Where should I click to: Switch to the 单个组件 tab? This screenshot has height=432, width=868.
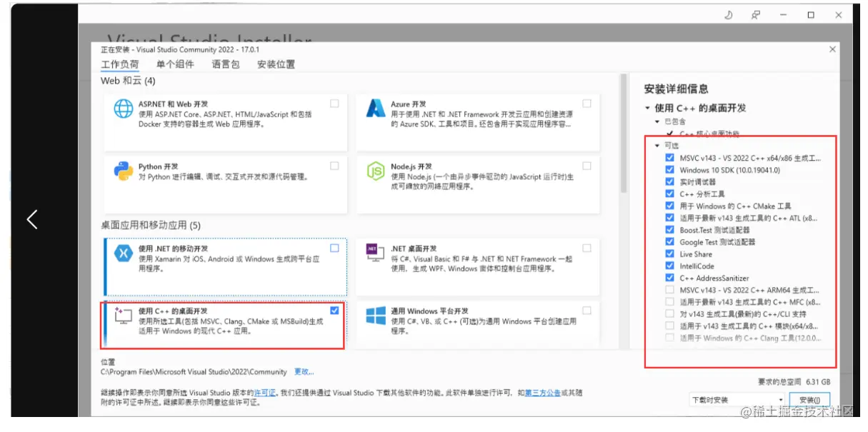coord(175,64)
